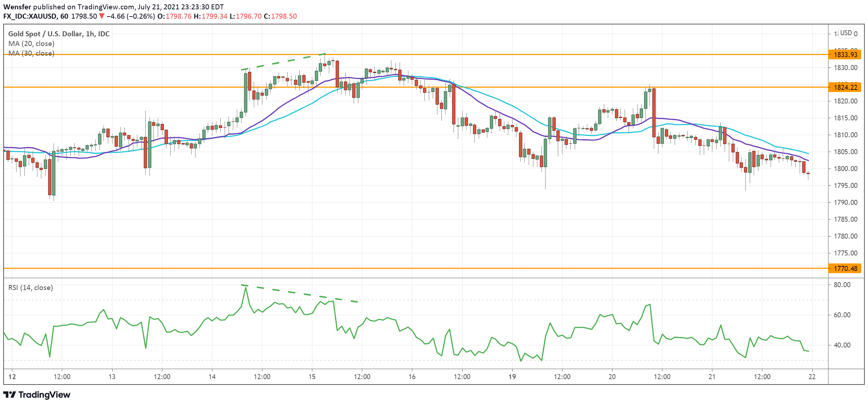The width and height of the screenshot is (868, 405).
Task: Click the TradingView logo
Action: pos(37,395)
